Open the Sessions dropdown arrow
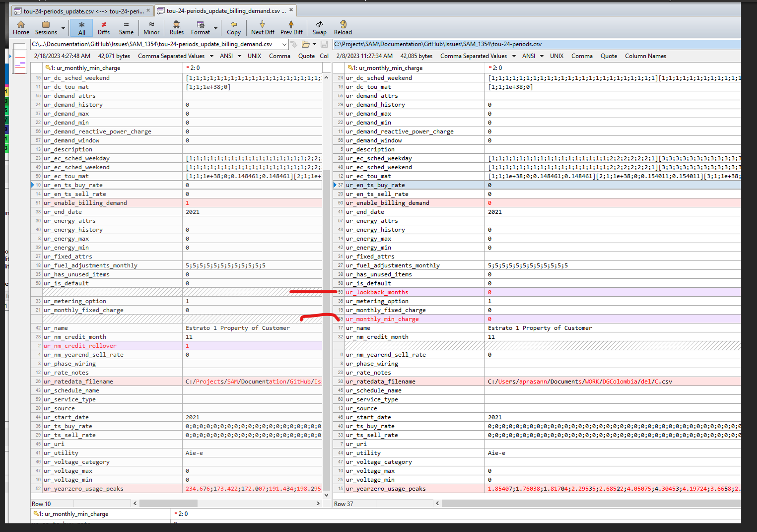757x532 pixels. [63, 28]
